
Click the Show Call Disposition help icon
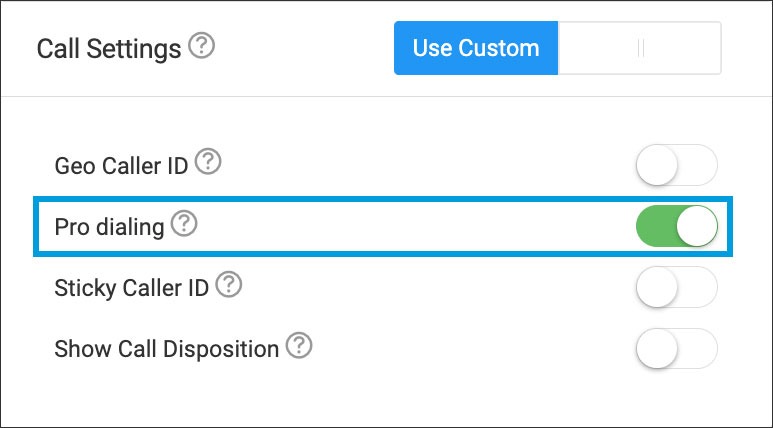tap(299, 347)
